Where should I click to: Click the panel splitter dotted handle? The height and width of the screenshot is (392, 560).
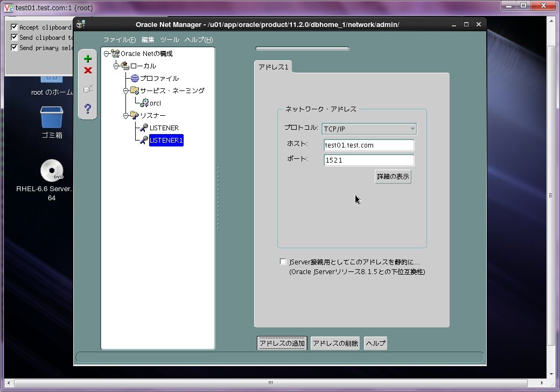(218, 198)
